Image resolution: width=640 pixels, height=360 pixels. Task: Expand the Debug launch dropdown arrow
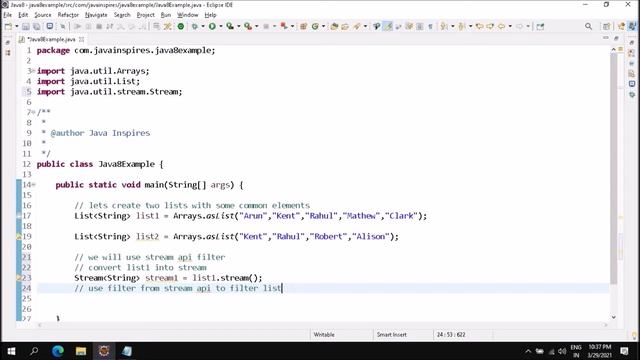tap(203, 27)
